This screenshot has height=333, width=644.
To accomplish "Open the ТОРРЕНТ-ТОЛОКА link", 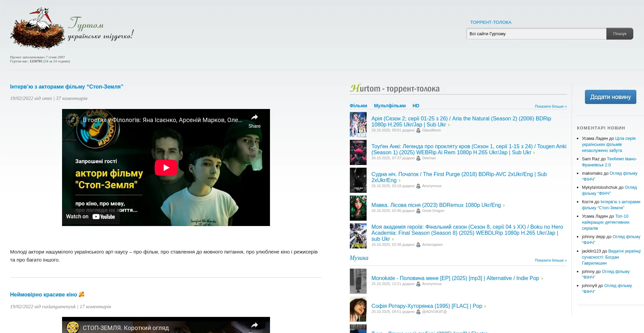I will 490,22.
